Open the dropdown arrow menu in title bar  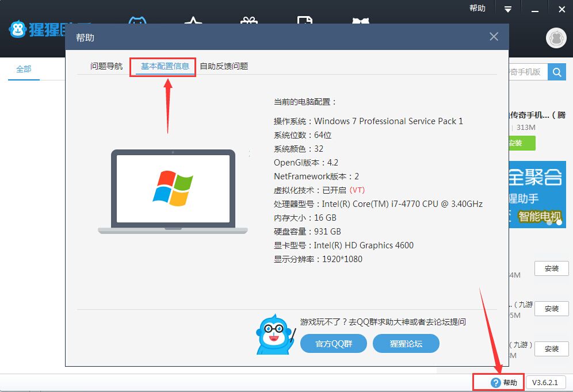tap(508, 9)
